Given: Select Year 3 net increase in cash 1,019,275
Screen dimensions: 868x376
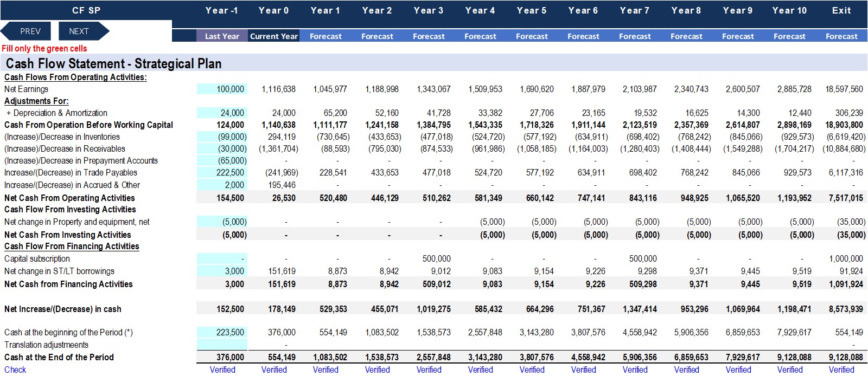Looking at the screenshot, I should click(x=433, y=309).
